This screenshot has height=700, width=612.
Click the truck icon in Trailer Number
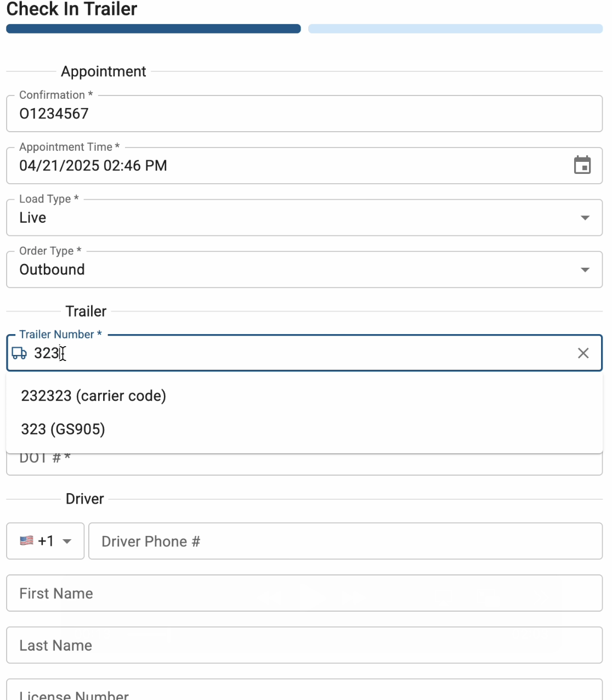pyautogui.click(x=19, y=353)
